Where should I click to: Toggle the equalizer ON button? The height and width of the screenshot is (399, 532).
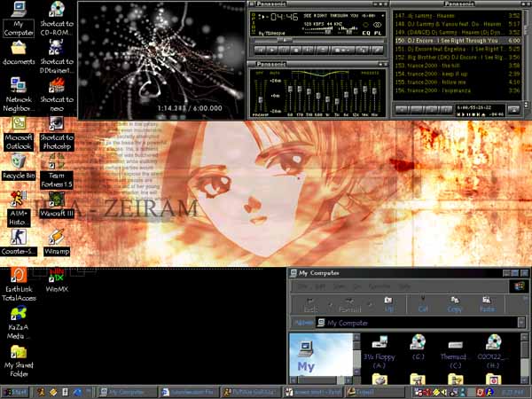(x=261, y=73)
